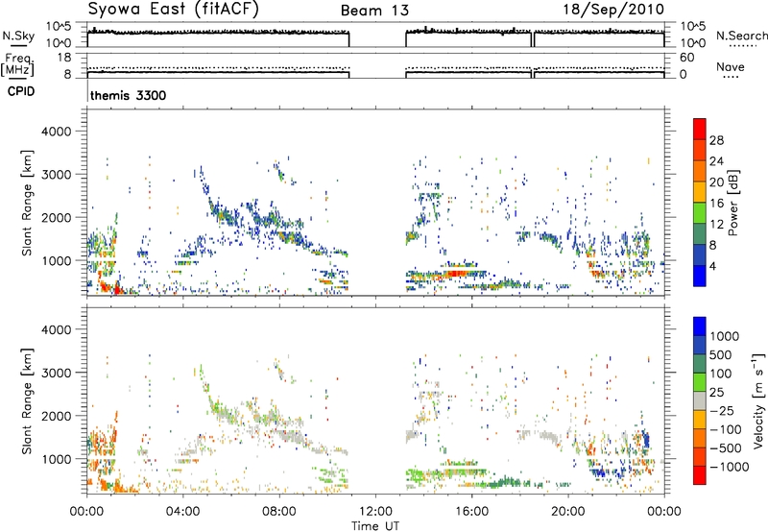Click the '4000' tick on power panel
Viewport: 768px width, 532px height.
pyautogui.click(x=56, y=132)
